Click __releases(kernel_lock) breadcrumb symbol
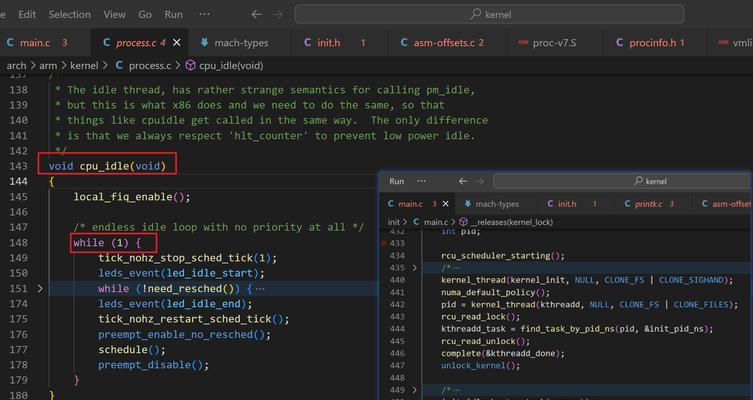The width and height of the screenshot is (753, 400). (x=511, y=222)
